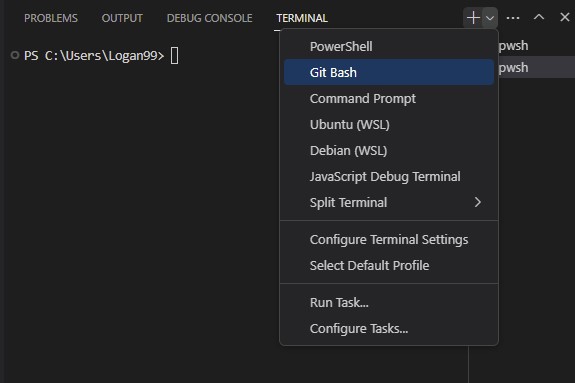The height and width of the screenshot is (383, 575).
Task: Click the new terminal plus icon
Action: click(x=473, y=18)
